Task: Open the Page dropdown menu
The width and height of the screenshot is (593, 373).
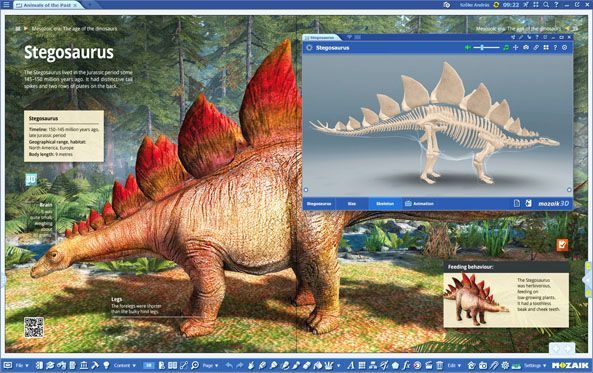Action: pyautogui.click(x=210, y=365)
